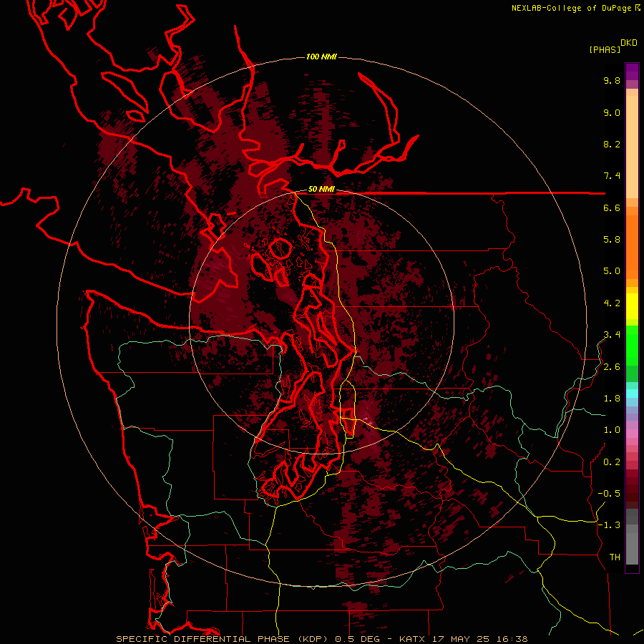Pick the pink color bar segment near 1.0
Viewport: 644px width, 644px height.
pos(632,434)
